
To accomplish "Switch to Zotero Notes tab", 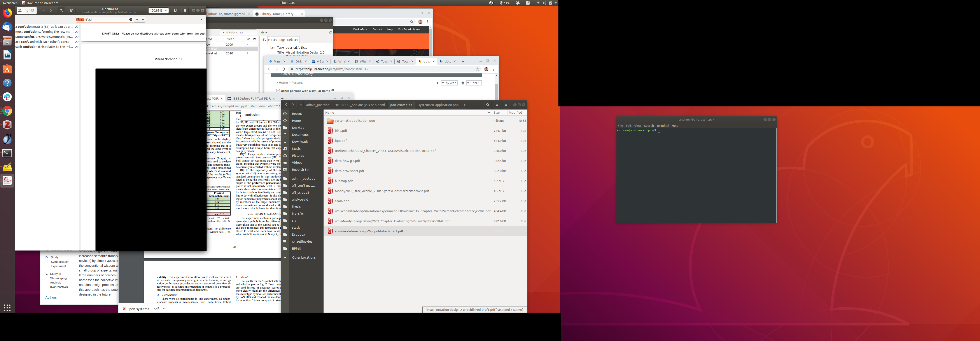I will tap(272, 40).
